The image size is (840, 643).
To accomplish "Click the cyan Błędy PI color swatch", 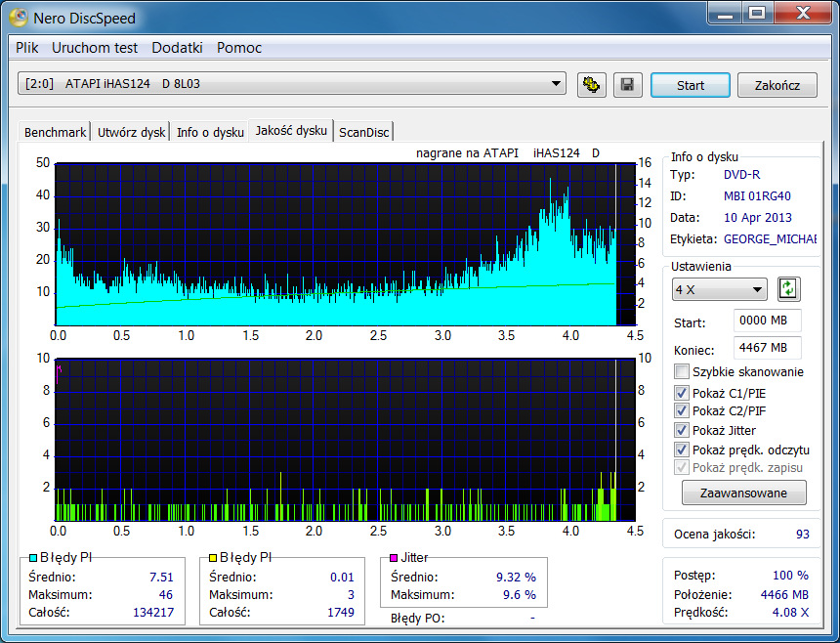I will pyautogui.click(x=33, y=558).
